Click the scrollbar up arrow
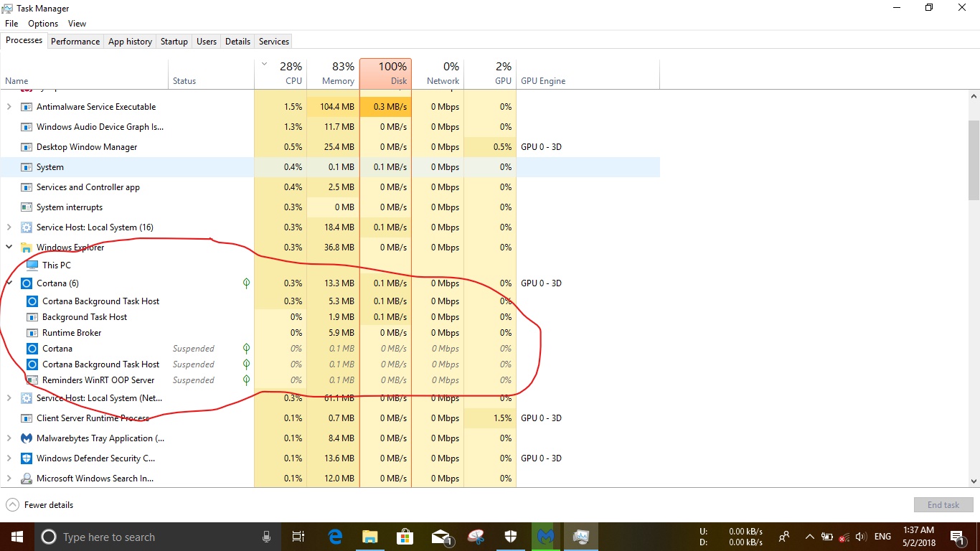Viewport: 980px width, 551px height. click(974, 96)
